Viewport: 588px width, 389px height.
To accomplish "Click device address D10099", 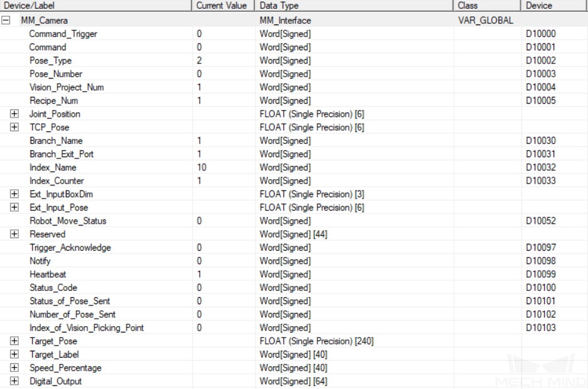I will pyautogui.click(x=541, y=274).
